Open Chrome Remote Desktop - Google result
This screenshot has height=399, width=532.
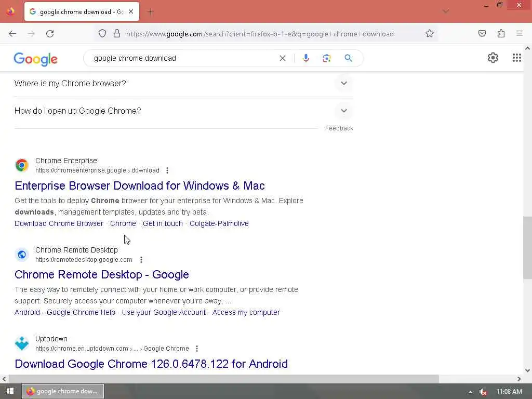tap(101, 274)
